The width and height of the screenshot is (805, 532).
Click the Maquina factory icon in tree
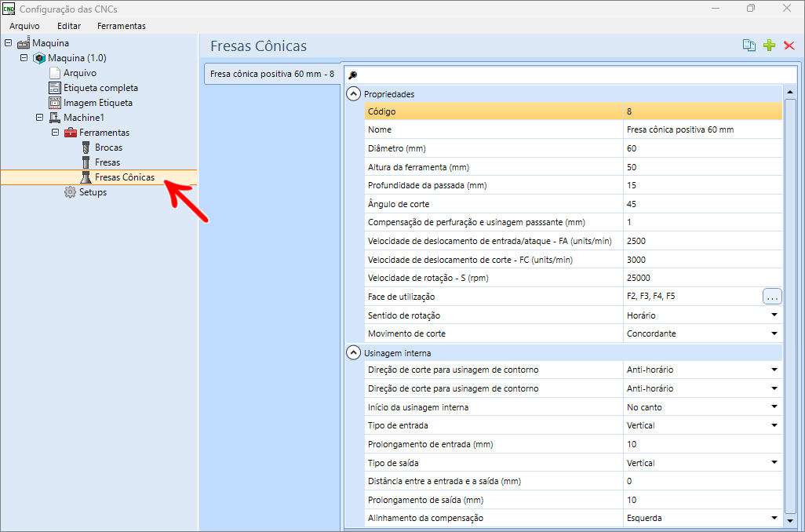click(x=24, y=43)
